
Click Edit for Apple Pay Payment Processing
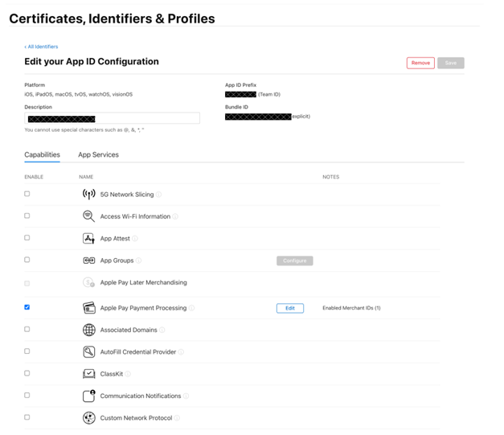click(x=290, y=308)
